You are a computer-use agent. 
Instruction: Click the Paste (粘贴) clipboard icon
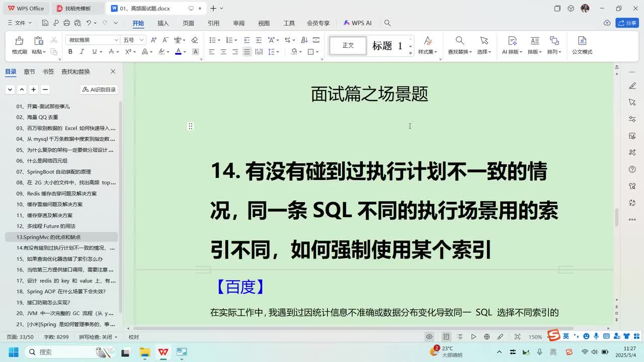(x=38, y=41)
